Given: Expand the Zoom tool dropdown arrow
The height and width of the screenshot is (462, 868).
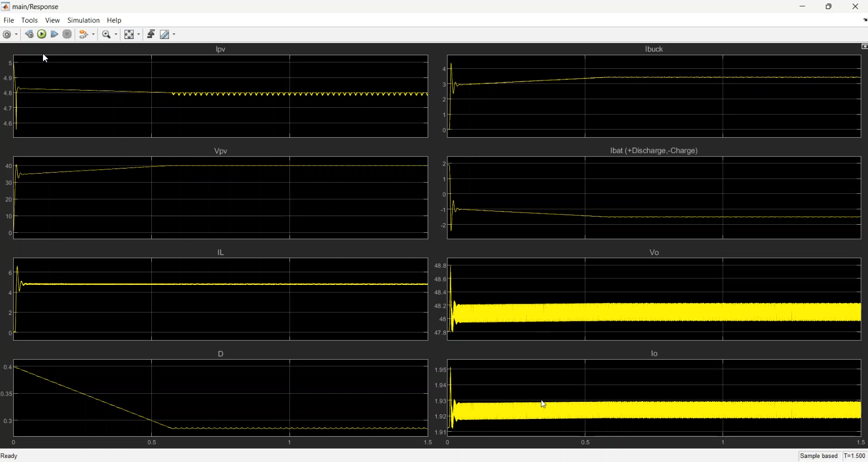Looking at the screenshot, I should tap(116, 34).
